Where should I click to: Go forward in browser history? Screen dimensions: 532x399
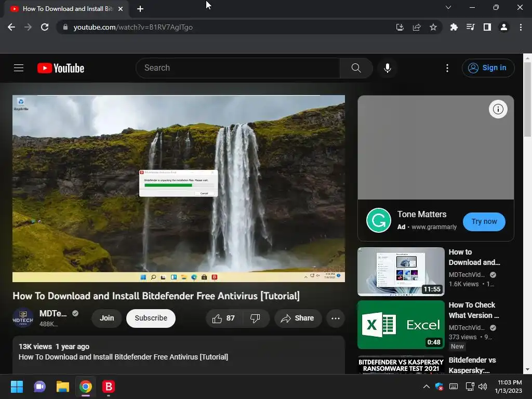tap(28, 27)
